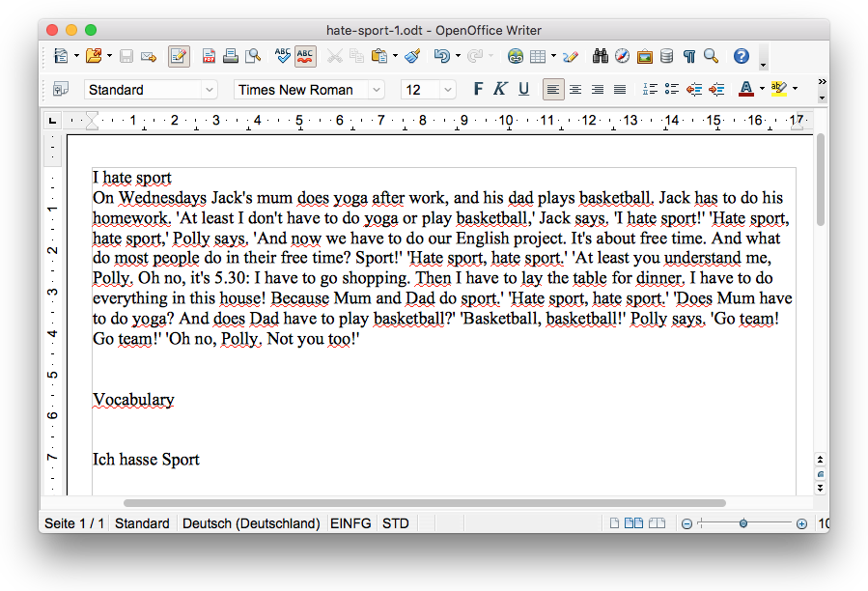Open the Times New Roman font dropdown

coord(377,90)
